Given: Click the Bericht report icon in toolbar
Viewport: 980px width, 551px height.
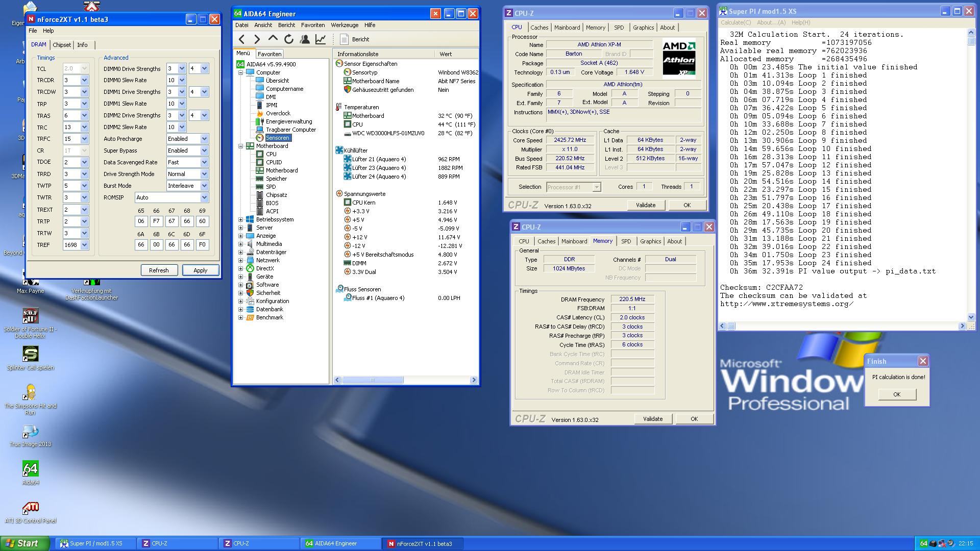Looking at the screenshot, I should click(344, 39).
